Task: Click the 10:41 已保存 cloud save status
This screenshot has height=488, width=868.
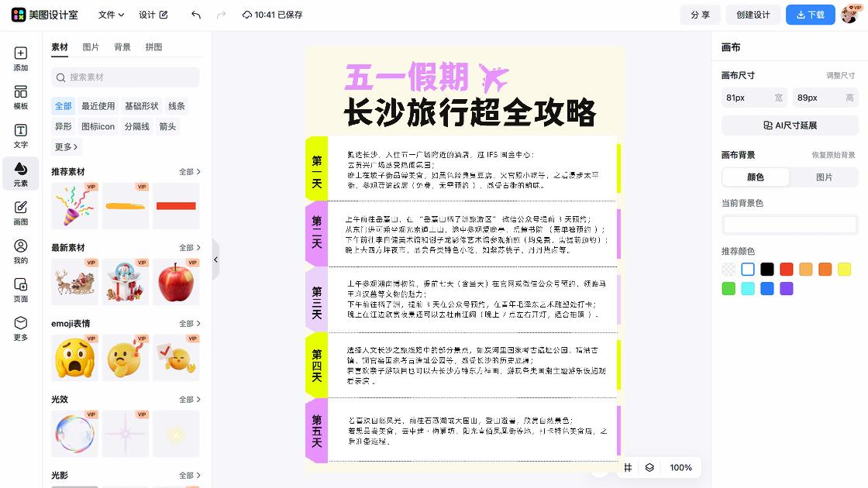Action: pyautogui.click(x=272, y=15)
